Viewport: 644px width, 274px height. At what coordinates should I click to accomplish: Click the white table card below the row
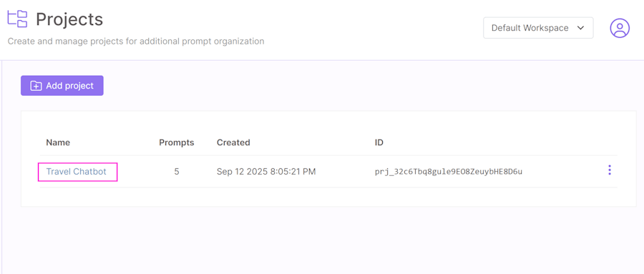coord(328,197)
